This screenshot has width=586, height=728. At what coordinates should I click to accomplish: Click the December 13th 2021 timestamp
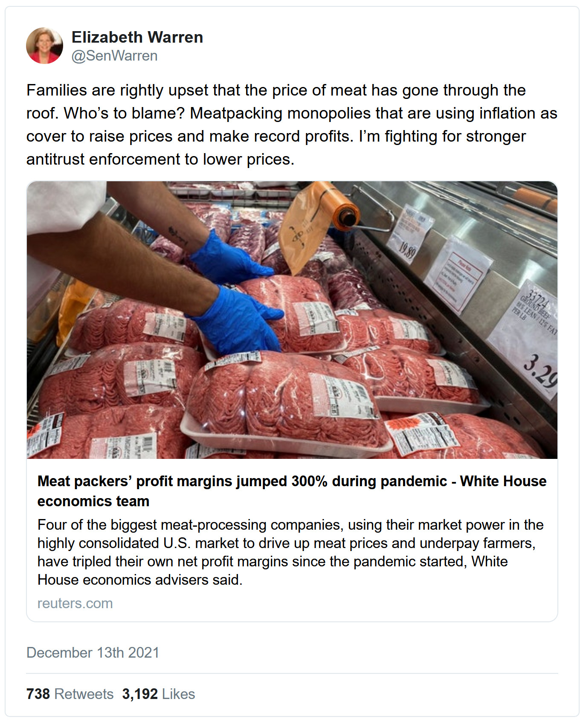(x=93, y=653)
